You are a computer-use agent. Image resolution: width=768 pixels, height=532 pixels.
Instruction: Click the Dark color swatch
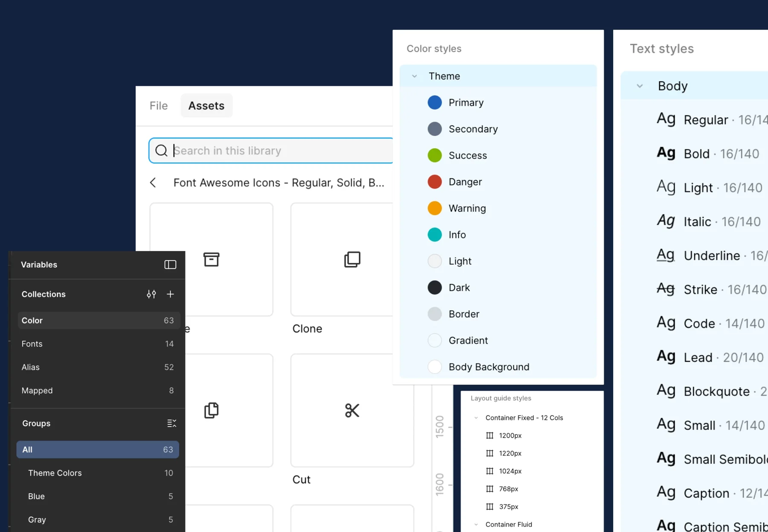point(435,288)
